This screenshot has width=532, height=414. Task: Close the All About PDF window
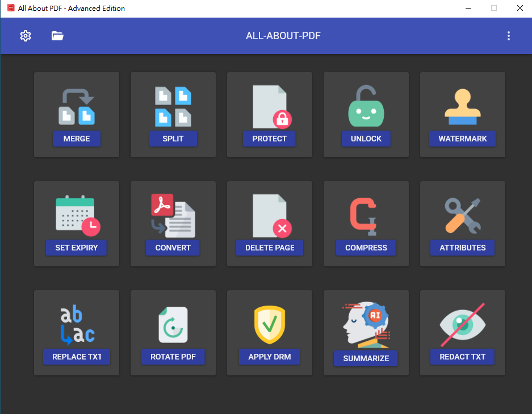520,8
